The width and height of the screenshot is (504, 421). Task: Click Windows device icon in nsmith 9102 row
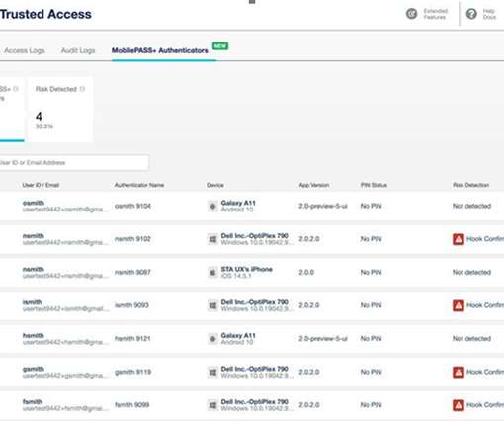[x=212, y=239]
